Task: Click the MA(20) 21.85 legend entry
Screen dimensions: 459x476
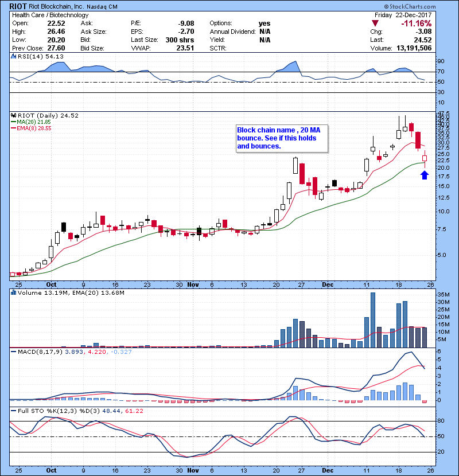Action: [x=31, y=122]
